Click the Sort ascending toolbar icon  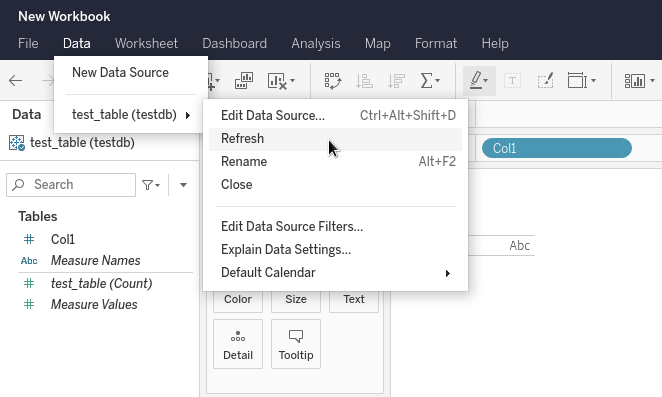point(364,81)
